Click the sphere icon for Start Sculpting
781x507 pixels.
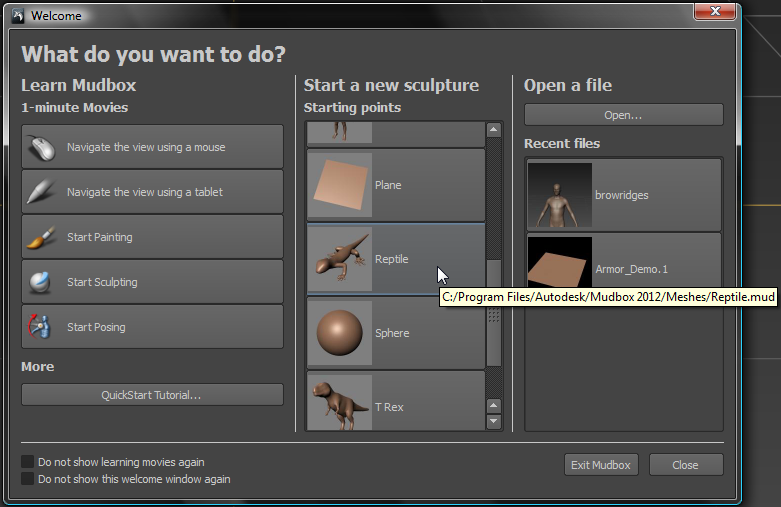tap(40, 282)
